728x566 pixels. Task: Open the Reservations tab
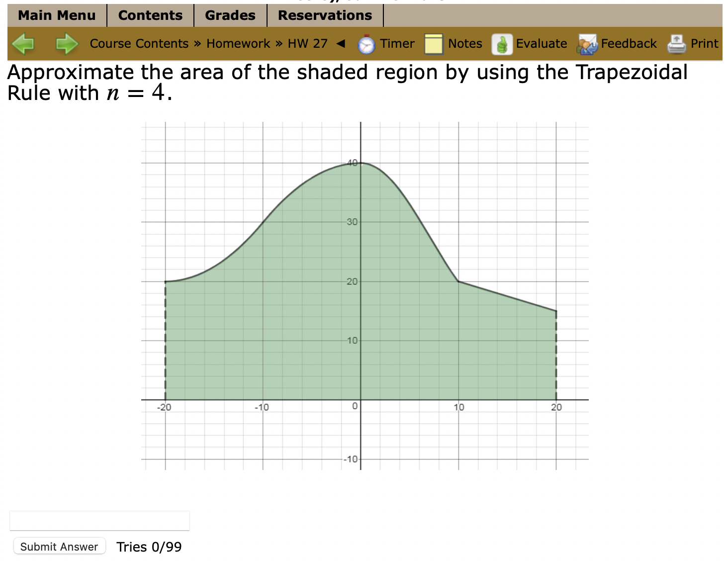tap(325, 15)
